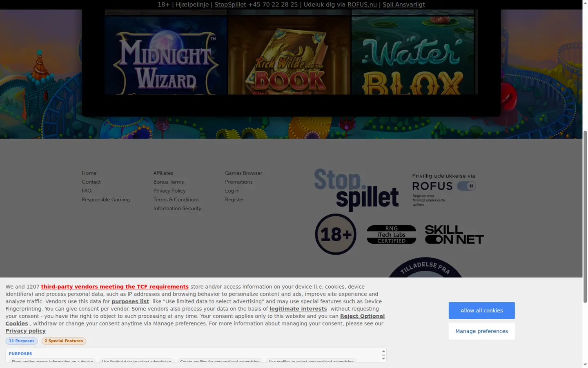Click the StopSpillet link in the top bar
The width and height of the screenshot is (588, 368).
click(x=230, y=4)
